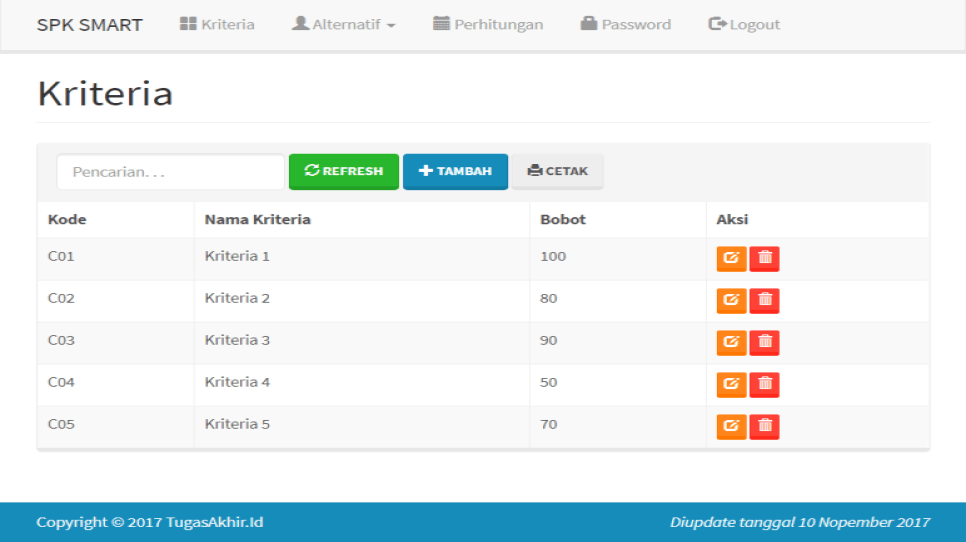Screen dimensions: 966x542
Task: Expand the Alternatif dropdown menu
Action: click(344, 25)
